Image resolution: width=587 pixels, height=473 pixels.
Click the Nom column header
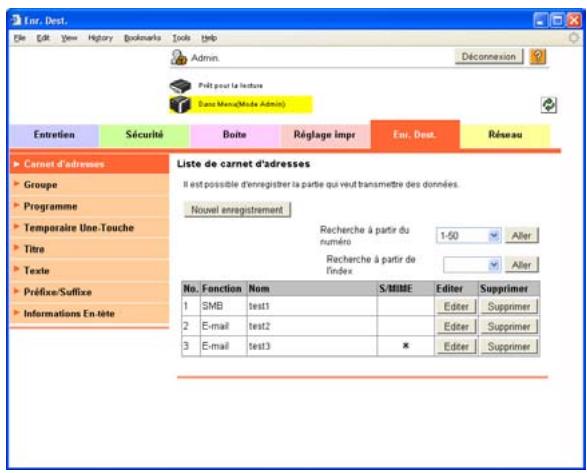[x=312, y=289]
